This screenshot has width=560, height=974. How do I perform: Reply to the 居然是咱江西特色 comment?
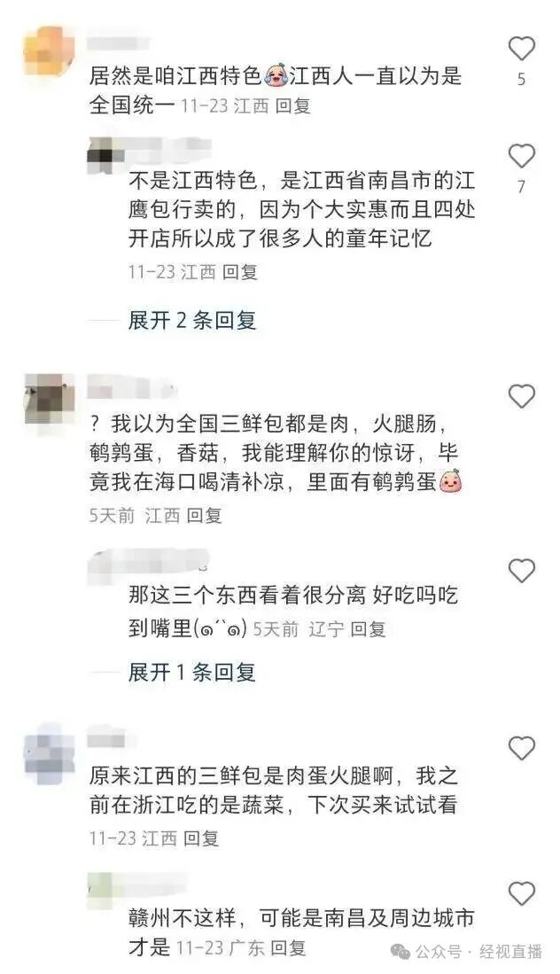(293, 106)
